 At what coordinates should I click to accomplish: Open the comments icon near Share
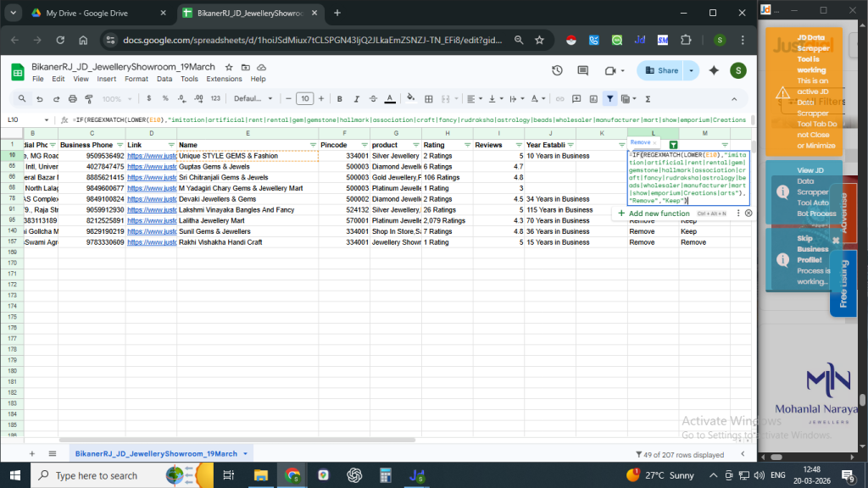coord(582,70)
